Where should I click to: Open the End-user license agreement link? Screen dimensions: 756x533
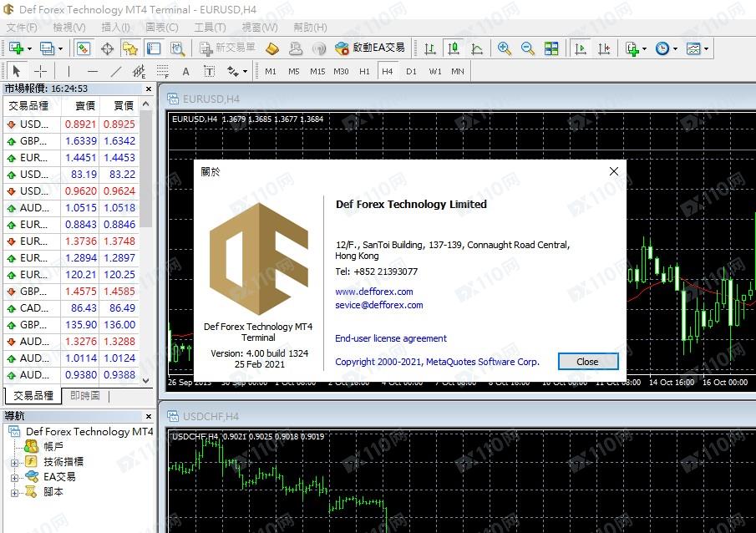coord(391,338)
